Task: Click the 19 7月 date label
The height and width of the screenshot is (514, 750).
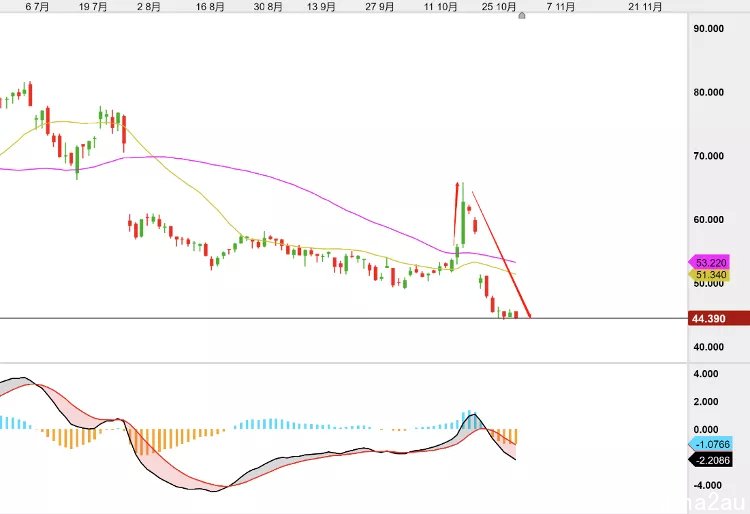Action: (93, 7)
